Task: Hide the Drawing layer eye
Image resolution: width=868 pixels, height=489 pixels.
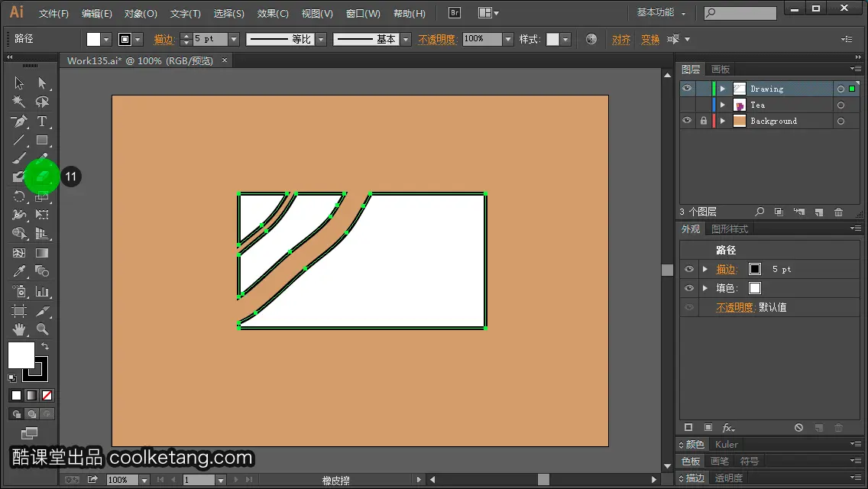Action: pos(687,89)
